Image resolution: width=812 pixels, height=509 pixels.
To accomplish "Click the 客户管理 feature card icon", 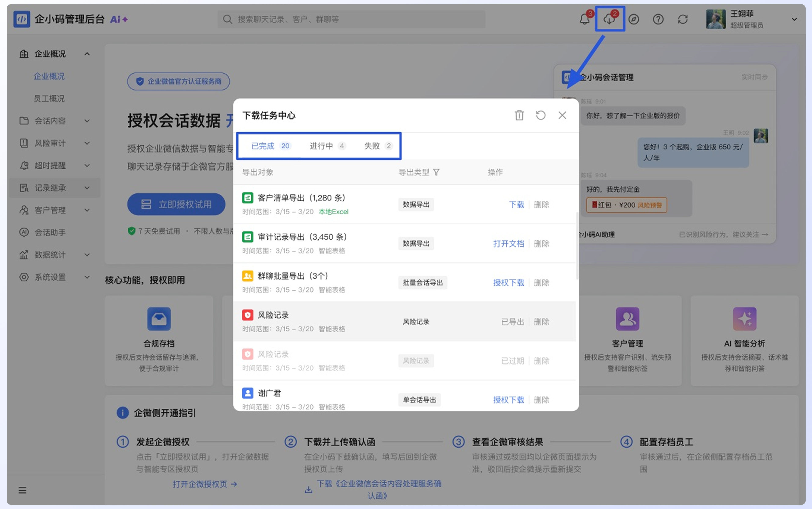I will click(628, 318).
